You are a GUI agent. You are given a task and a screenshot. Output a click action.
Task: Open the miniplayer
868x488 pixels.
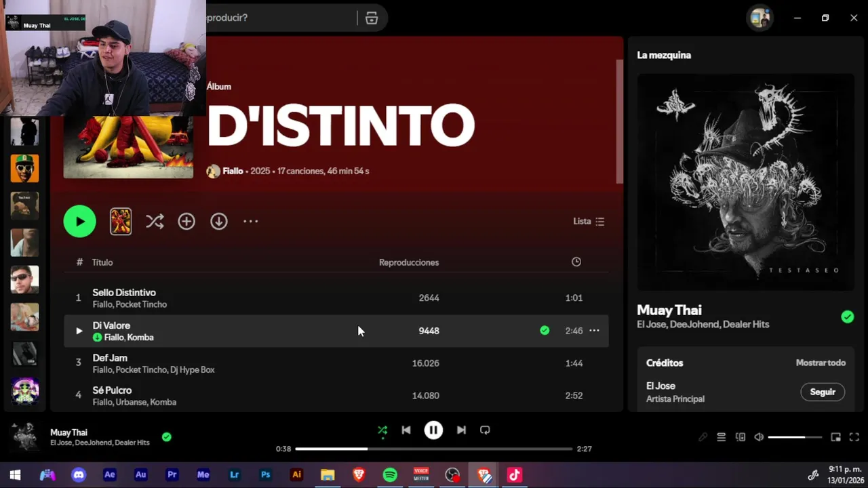pyautogui.click(x=836, y=437)
